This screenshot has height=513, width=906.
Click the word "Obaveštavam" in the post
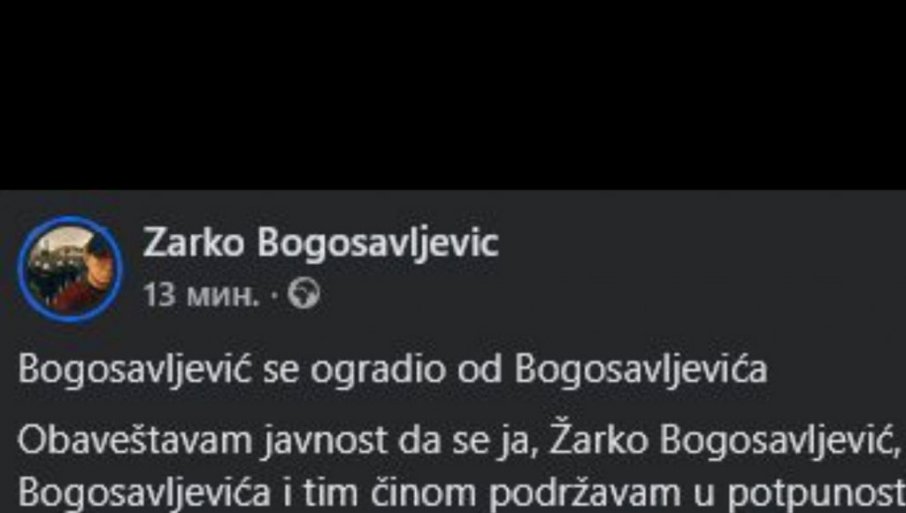tap(136, 441)
